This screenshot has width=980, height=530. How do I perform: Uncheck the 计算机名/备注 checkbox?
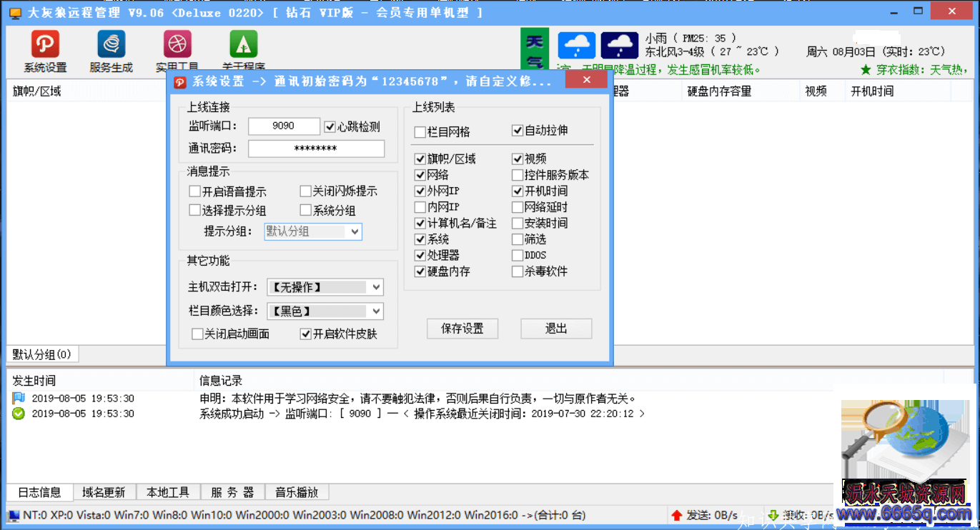[420, 223]
